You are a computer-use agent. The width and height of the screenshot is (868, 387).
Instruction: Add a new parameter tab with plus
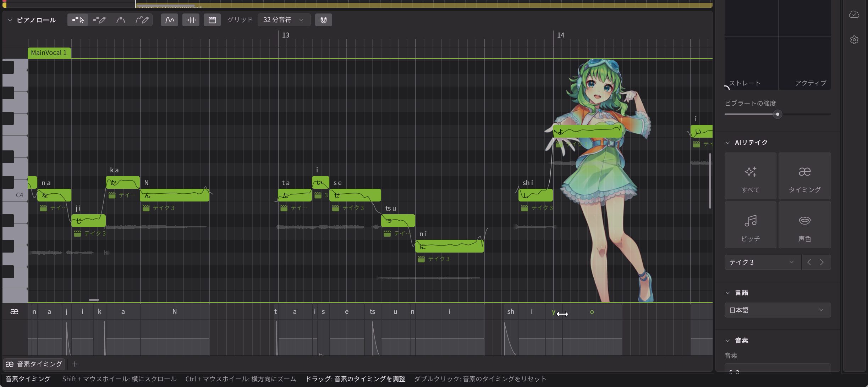point(75,364)
